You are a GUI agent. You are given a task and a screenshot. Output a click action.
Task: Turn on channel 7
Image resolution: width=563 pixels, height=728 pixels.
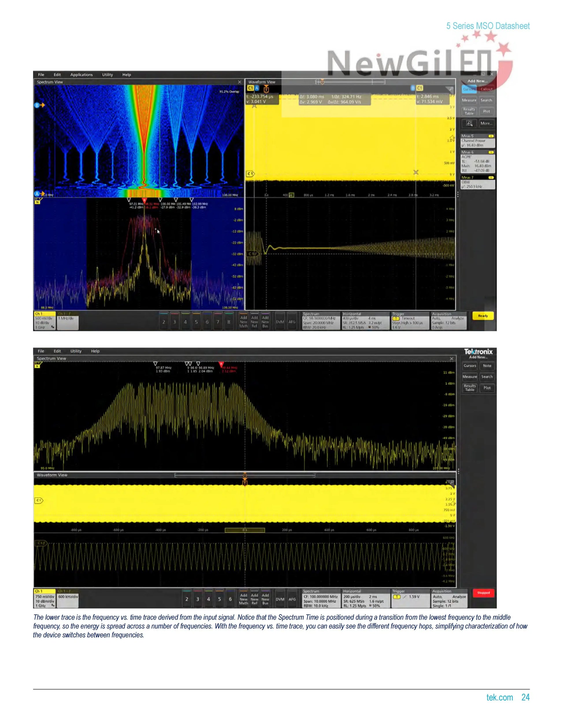point(218,321)
